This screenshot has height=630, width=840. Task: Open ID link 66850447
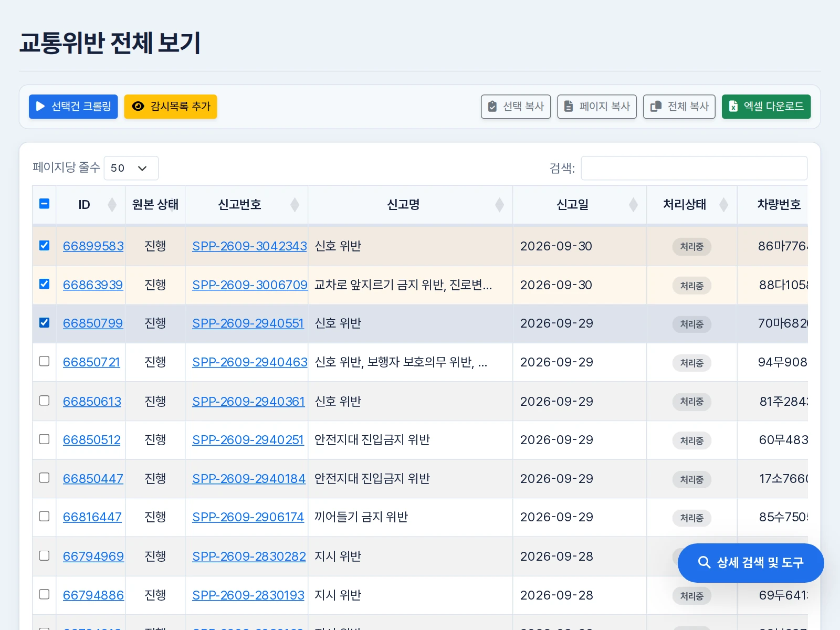click(93, 479)
